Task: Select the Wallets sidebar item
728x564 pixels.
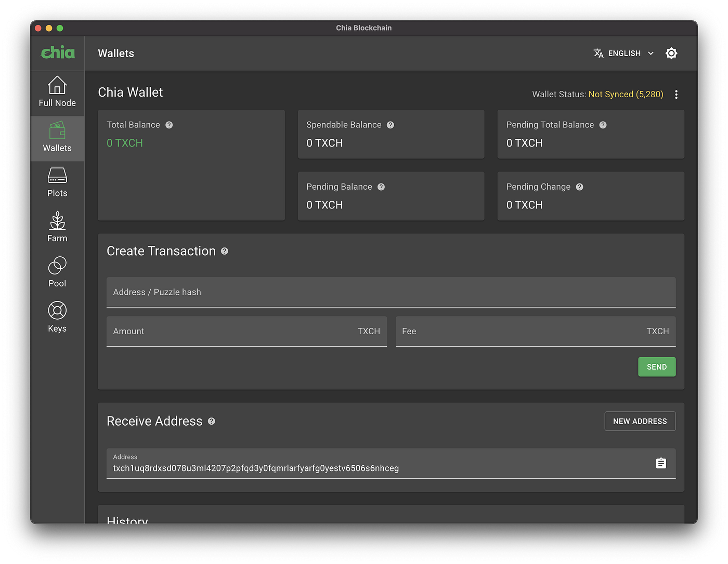Action: [x=57, y=138]
